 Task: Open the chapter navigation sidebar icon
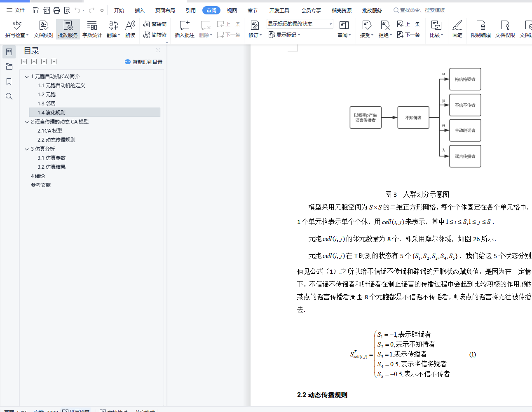click(9, 67)
